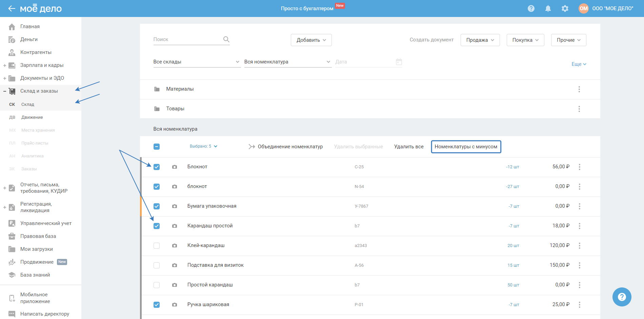
Task: Open the three-dot menu for Материалы folder
Action: tap(579, 89)
